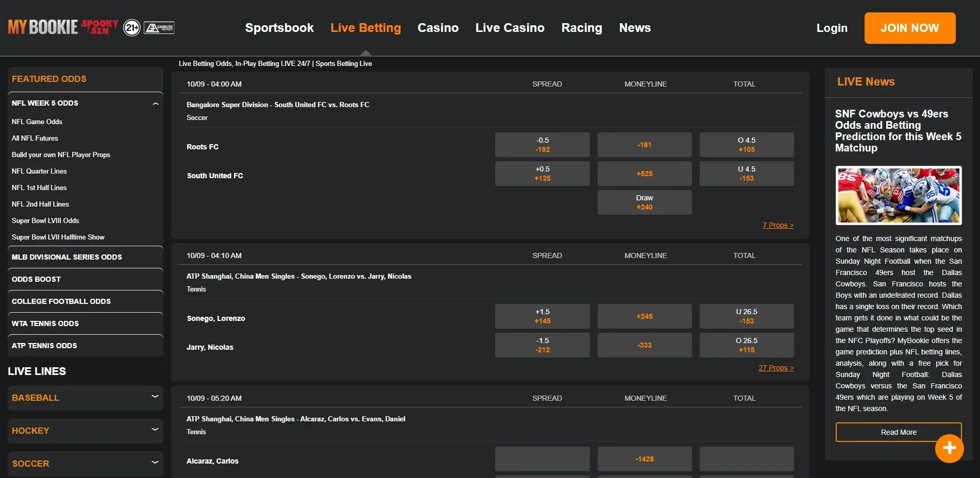Screen dimensions: 980x478
Task: Open the Sportsbook page
Action: tap(279, 28)
